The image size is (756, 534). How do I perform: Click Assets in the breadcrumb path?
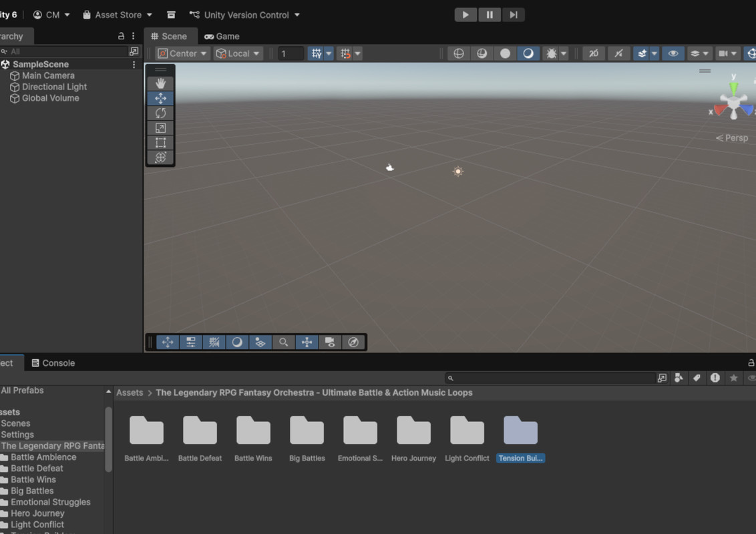(x=130, y=392)
